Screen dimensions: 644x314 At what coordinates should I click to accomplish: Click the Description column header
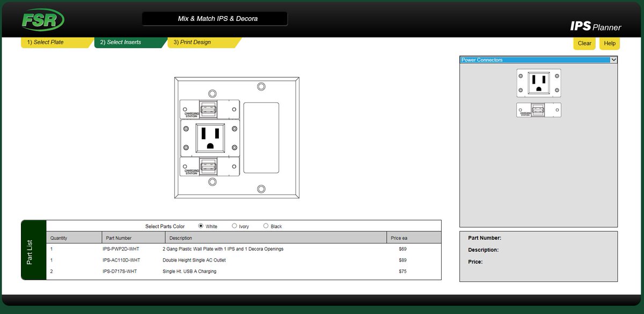coord(276,238)
